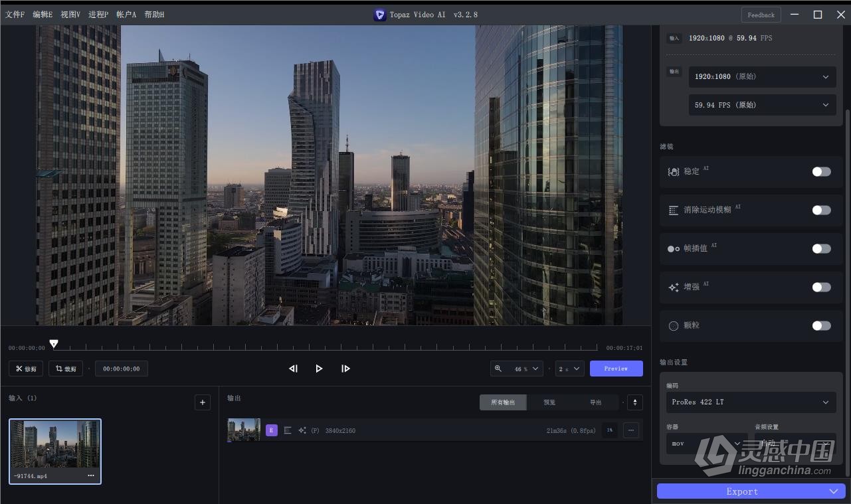The width and height of the screenshot is (851, 504).
Task: Click the enhancement sparkle icon in filters
Action: tap(673, 287)
